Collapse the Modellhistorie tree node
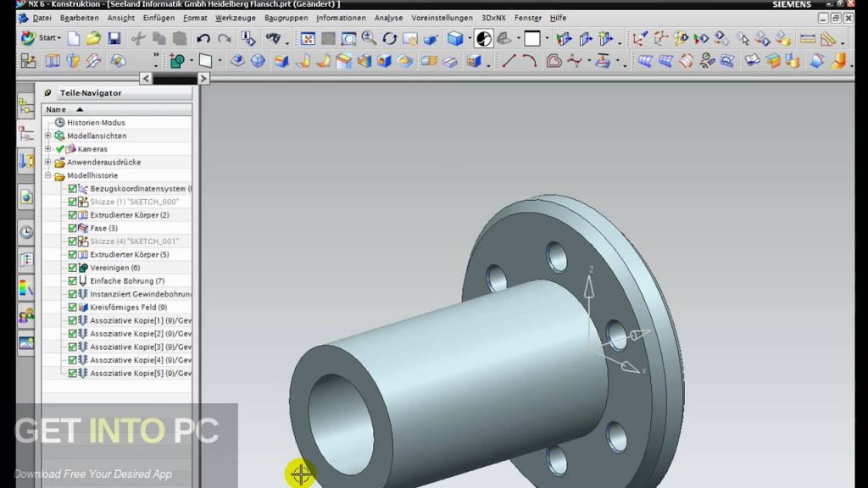The width and height of the screenshot is (868, 488). click(x=48, y=175)
